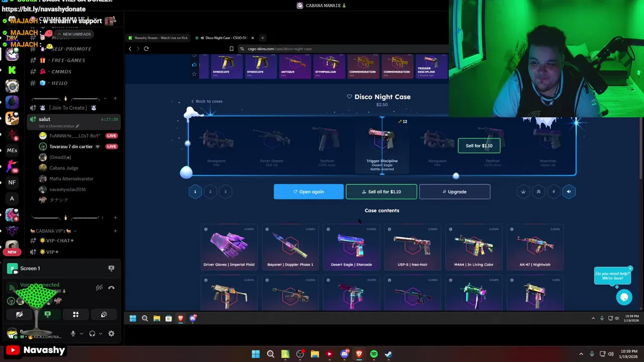Open SELF-PROMOTE Discord channel
This screenshot has width=644, height=362.
click(x=71, y=49)
